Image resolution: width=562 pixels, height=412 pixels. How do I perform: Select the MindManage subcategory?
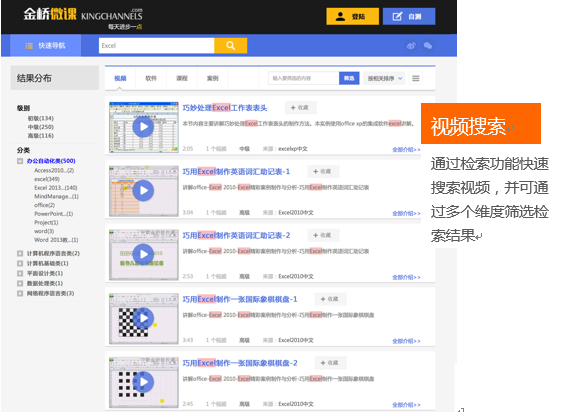tap(56, 196)
